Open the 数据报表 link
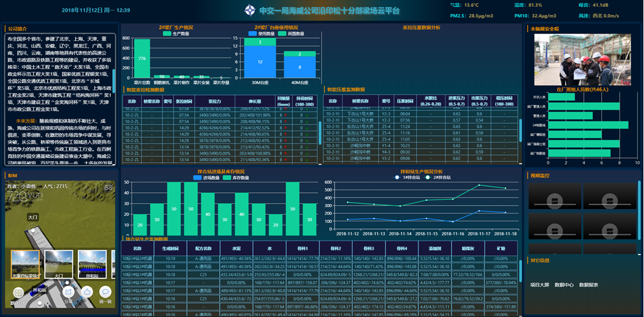This screenshot has height=317, width=644. [x=588, y=285]
